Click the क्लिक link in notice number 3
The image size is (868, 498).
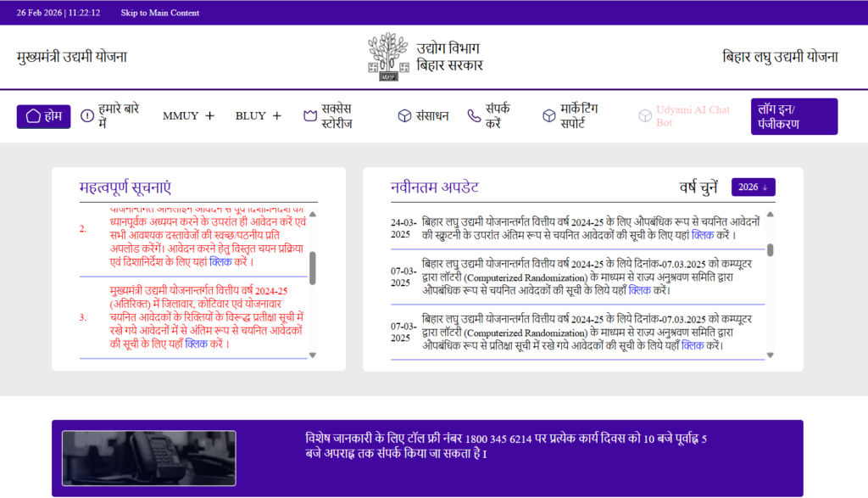(x=196, y=344)
